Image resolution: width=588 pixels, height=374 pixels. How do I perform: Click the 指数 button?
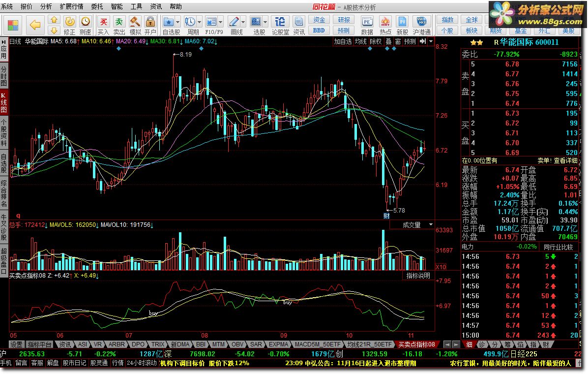coord(447,20)
